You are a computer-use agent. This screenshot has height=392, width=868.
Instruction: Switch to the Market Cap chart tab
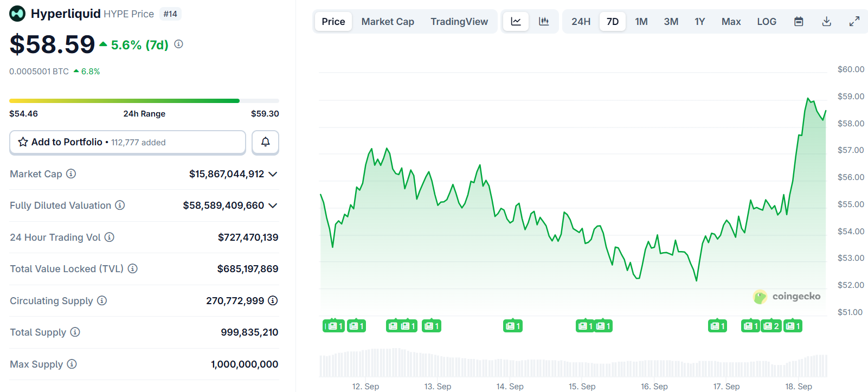[x=388, y=22]
